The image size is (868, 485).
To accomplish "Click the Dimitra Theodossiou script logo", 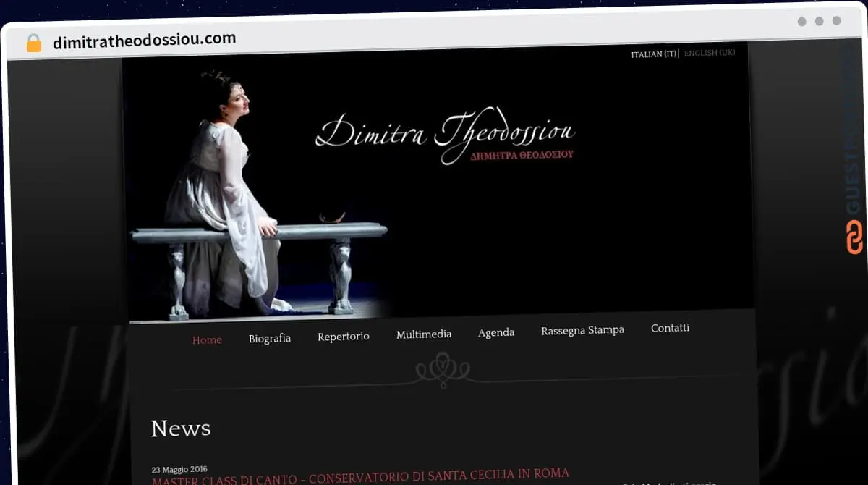I will tap(445, 132).
